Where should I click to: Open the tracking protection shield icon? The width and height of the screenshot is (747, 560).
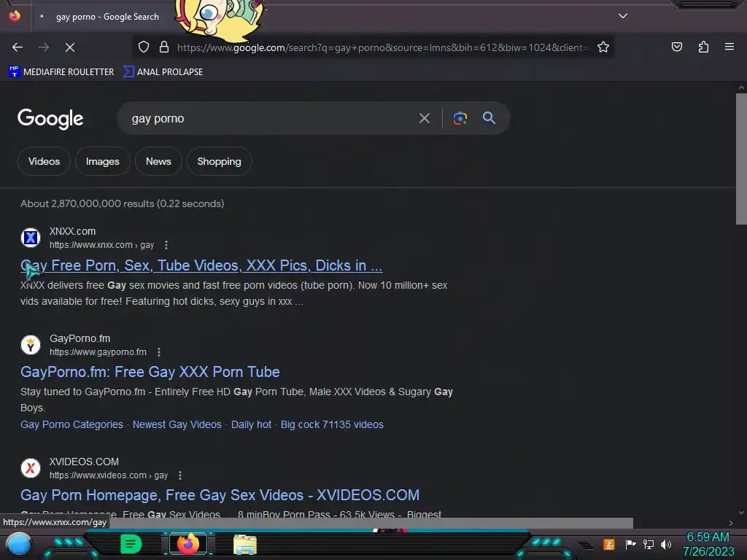pos(144,47)
